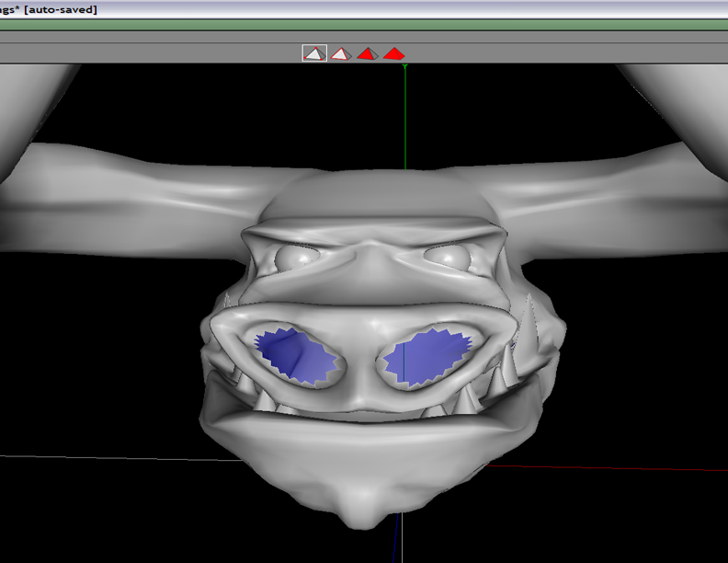
Task: Click the title bar reading [auto-saved]
Action: [61, 9]
